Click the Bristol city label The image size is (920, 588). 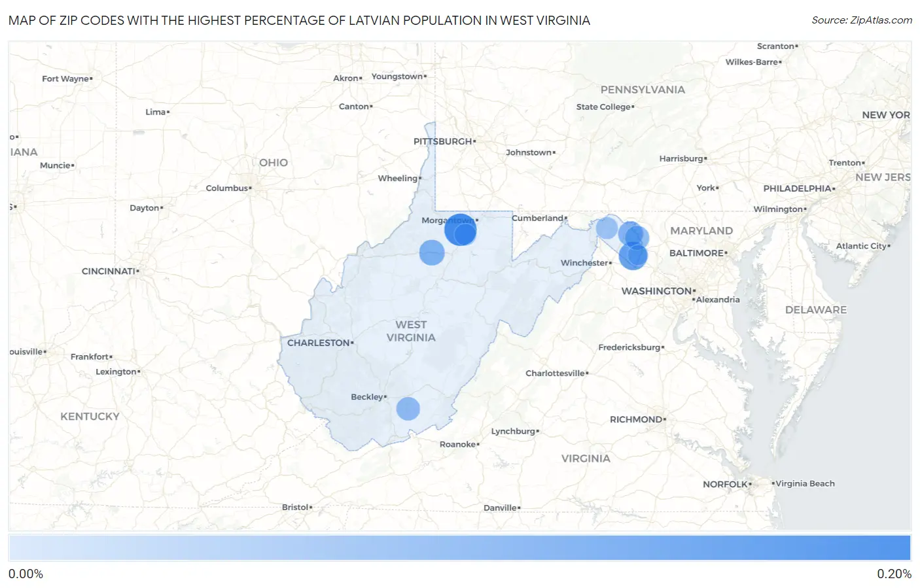(x=295, y=508)
